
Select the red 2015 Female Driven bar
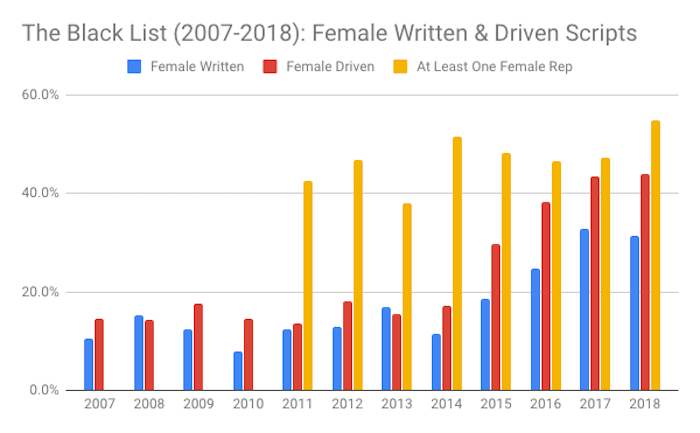click(x=496, y=317)
